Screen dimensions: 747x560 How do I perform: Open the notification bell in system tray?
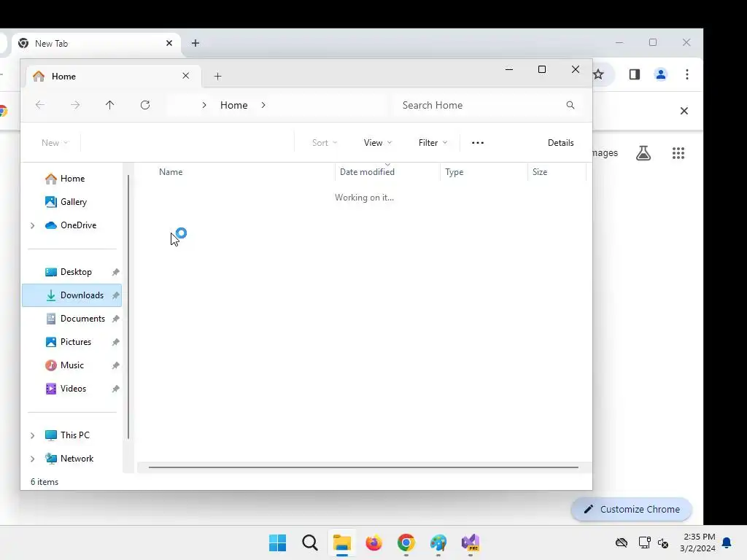point(727,542)
